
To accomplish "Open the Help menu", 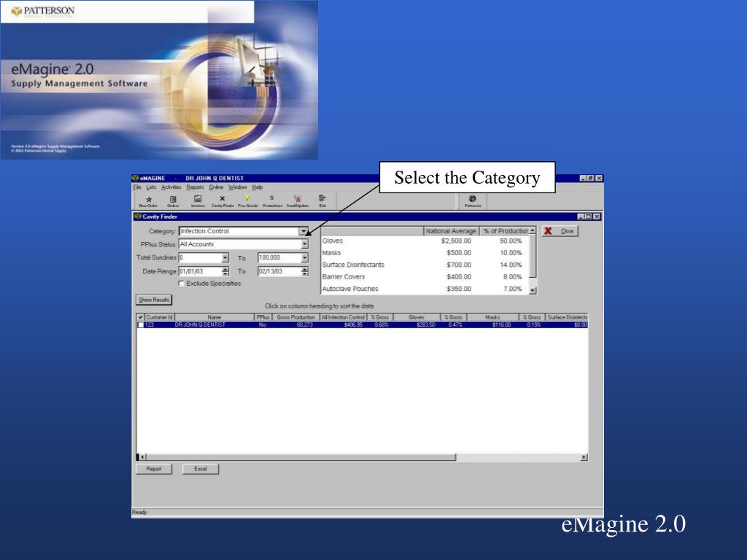I will point(258,187).
